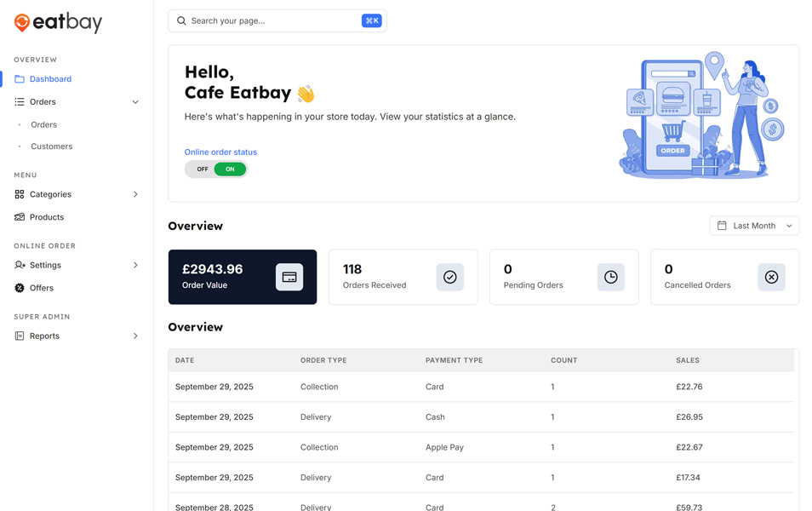
Task: Open the Dashboard menu item
Action: (x=50, y=79)
